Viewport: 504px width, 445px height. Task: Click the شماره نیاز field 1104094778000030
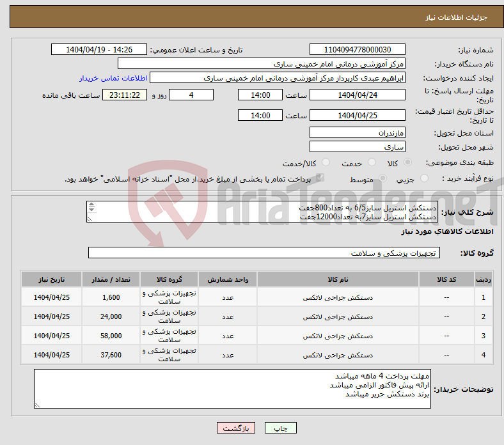357,49
